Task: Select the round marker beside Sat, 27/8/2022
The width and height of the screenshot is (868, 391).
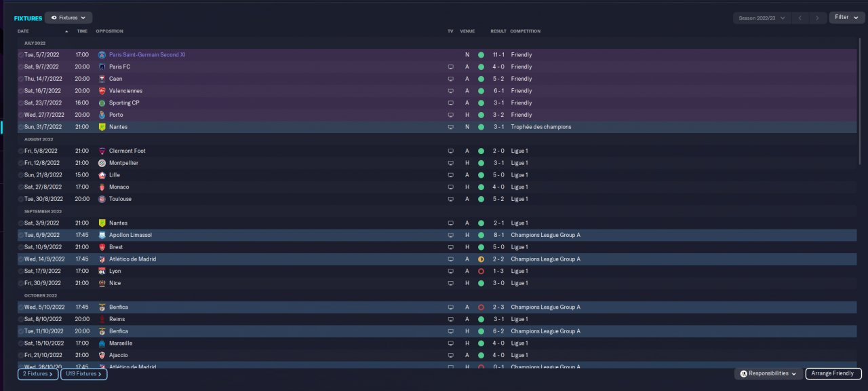Action: 21,187
